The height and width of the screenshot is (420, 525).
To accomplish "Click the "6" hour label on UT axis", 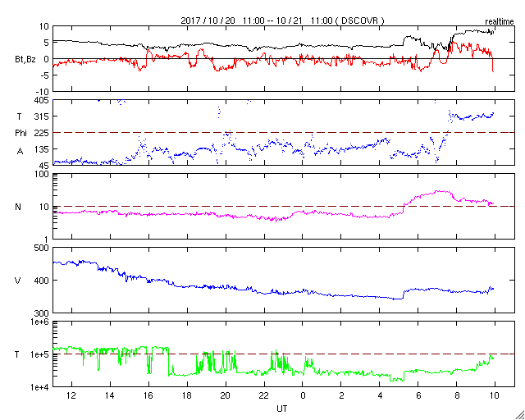I will [418, 395].
